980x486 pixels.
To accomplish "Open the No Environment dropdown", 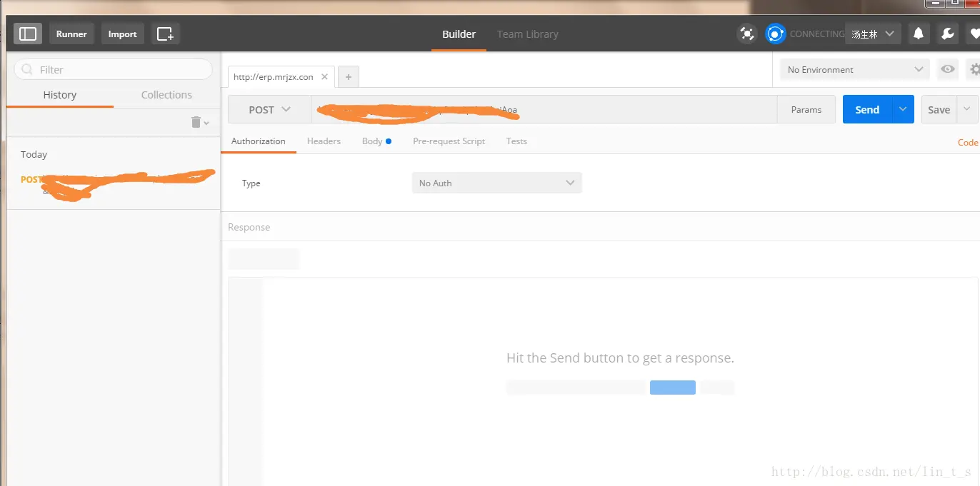I will 855,69.
